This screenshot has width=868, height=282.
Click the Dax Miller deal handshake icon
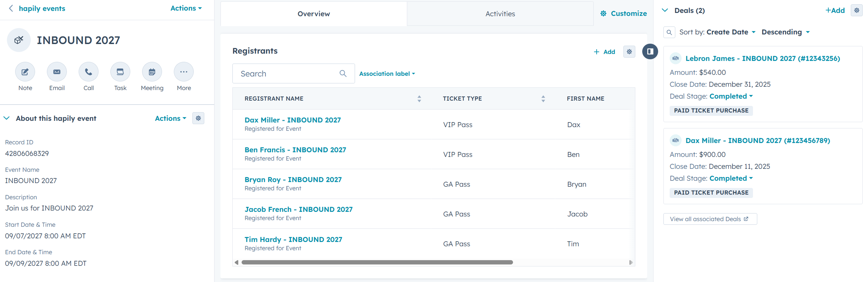(676, 140)
